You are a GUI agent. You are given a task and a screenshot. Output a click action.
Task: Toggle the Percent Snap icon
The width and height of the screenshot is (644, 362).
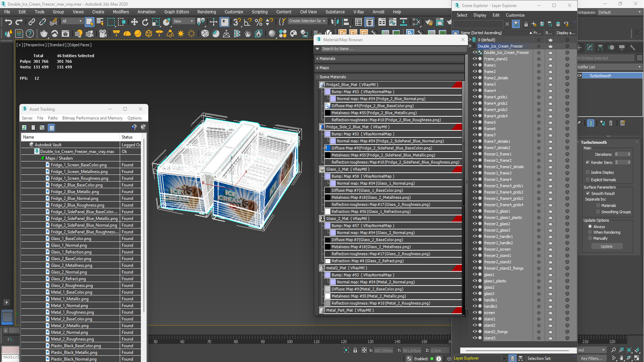click(x=258, y=22)
